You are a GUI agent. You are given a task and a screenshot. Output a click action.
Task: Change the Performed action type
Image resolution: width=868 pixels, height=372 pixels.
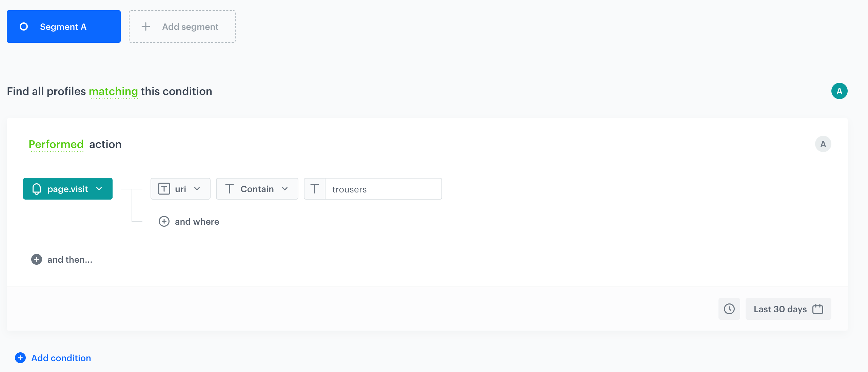click(x=56, y=144)
